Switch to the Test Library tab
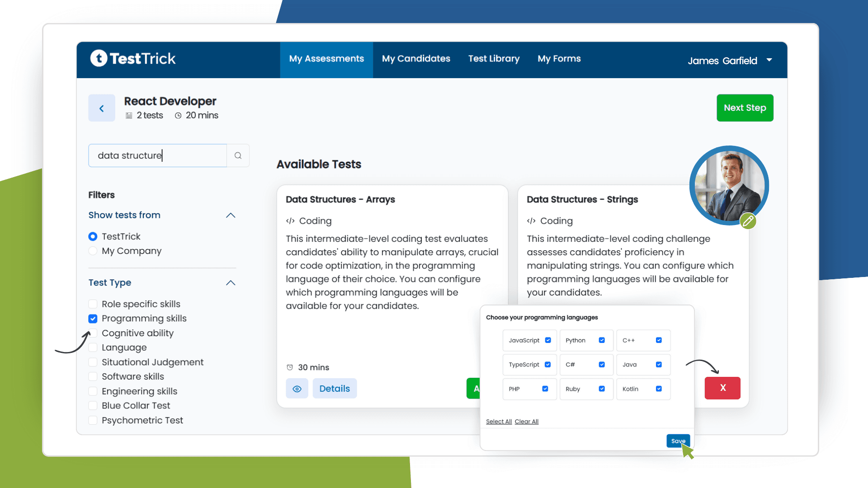This screenshot has height=488, width=868. (494, 58)
